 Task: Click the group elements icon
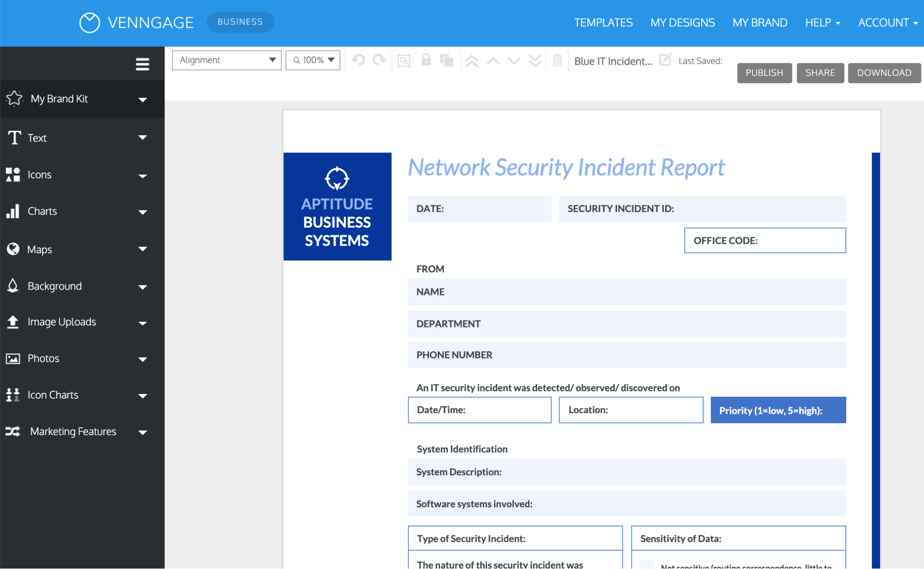click(404, 61)
